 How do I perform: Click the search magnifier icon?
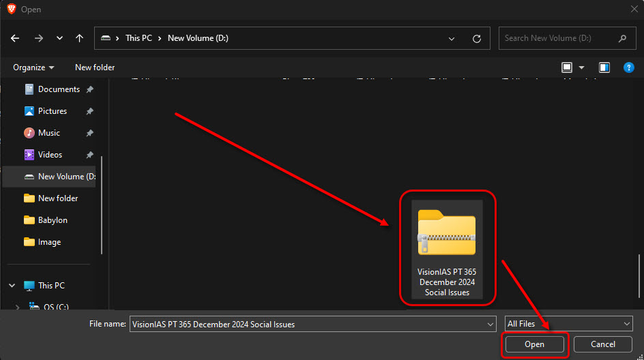pyautogui.click(x=622, y=38)
